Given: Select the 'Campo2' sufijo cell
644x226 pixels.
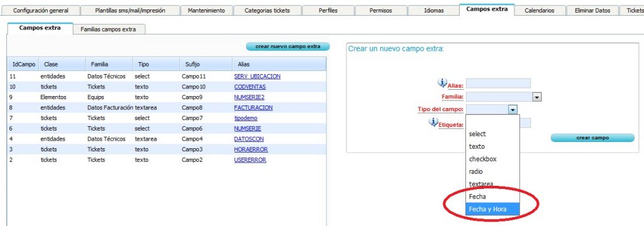Looking at the screenshot, I should (192, 160).
